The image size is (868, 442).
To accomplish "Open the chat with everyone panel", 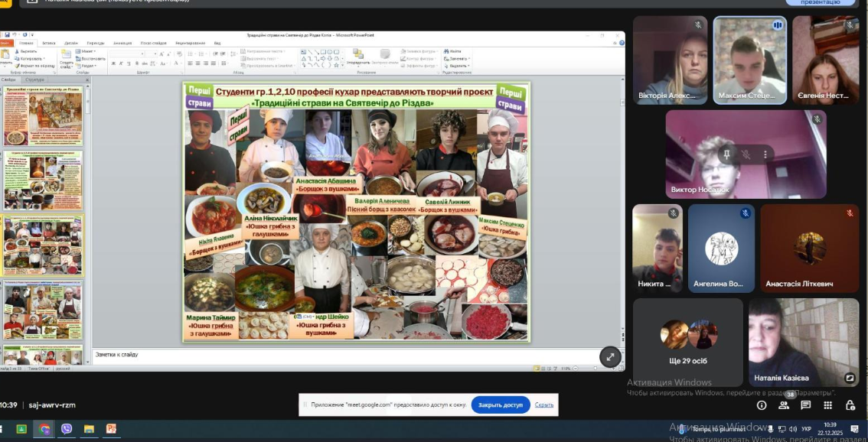I will tap(805, 405).
